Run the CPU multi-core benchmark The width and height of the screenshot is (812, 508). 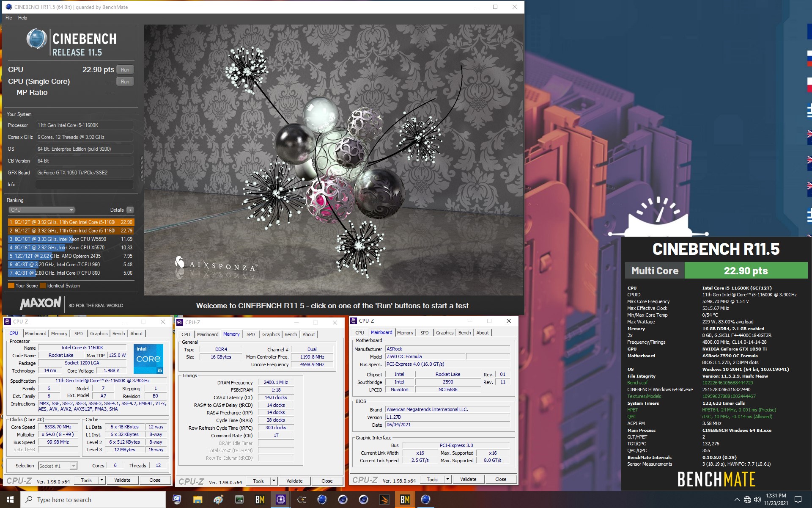[x=125, y=69]
